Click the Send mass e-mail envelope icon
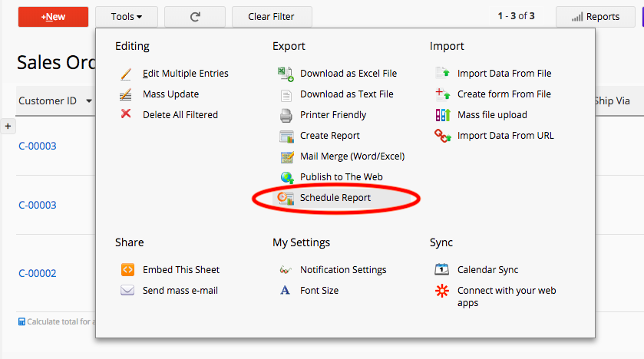This screenshot has height=359, width=644. 127,291
